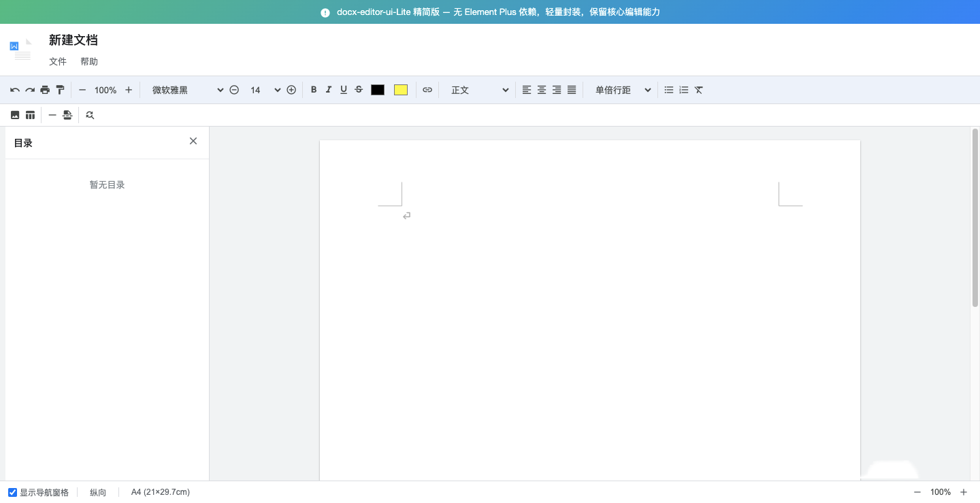Open the font size 14 dropdown
Viewport: 980px width, 503px height.
coord(265,90)
